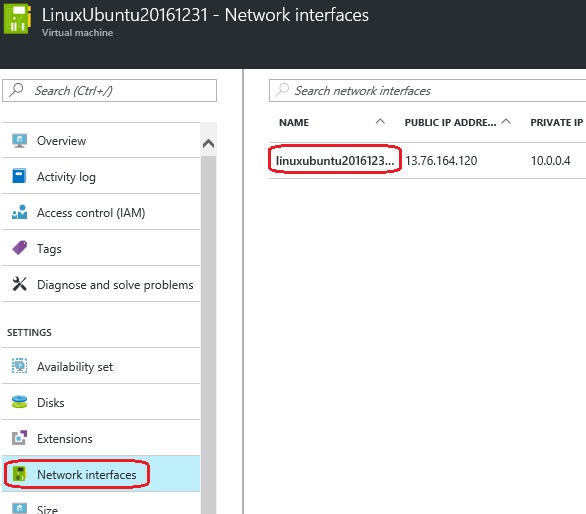Click the Overview monitor icon

click(x=19, y=141)
